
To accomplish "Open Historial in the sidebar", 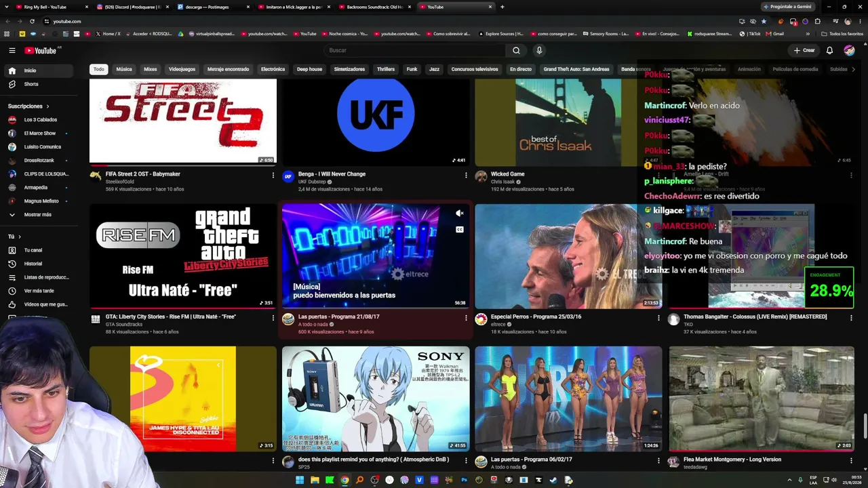I will (x=38, y=264).
